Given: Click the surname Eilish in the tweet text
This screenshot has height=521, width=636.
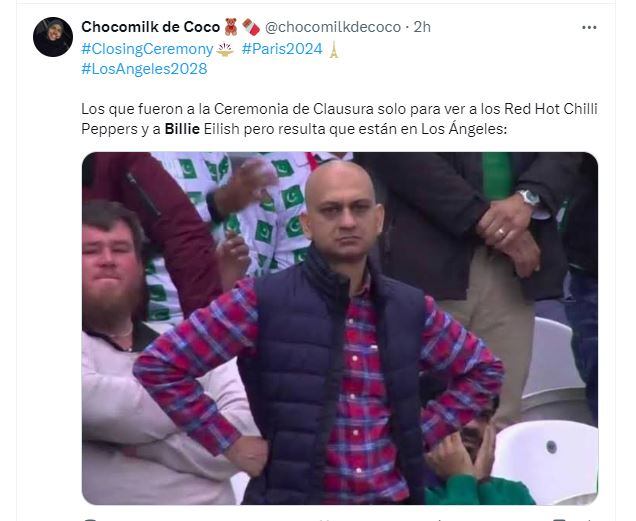Looking at the screenshot, I should pos(221,129).
